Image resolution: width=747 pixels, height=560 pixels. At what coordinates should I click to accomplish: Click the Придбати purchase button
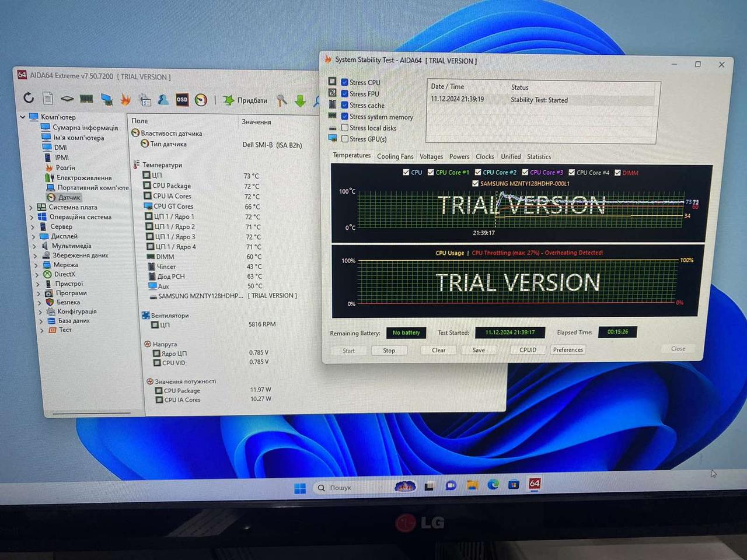(x=245, y=100)
